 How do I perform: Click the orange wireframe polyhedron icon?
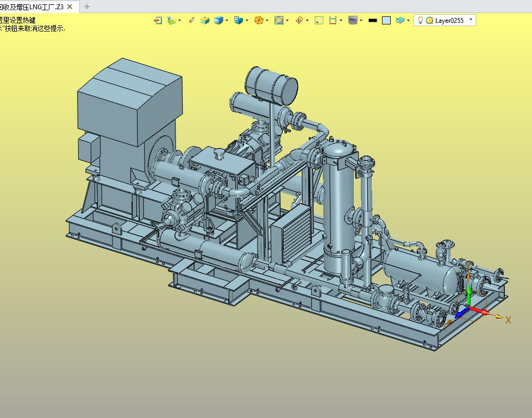259,20
